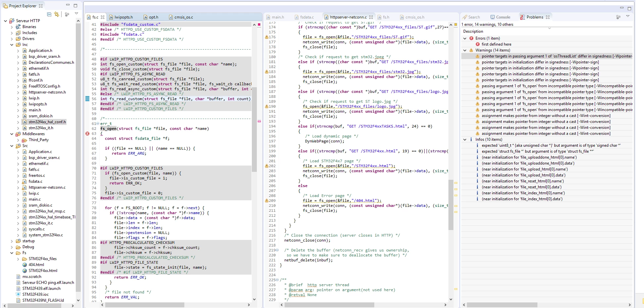Toggle folding at line 61 in fs.c

click(x=98, y=124)
